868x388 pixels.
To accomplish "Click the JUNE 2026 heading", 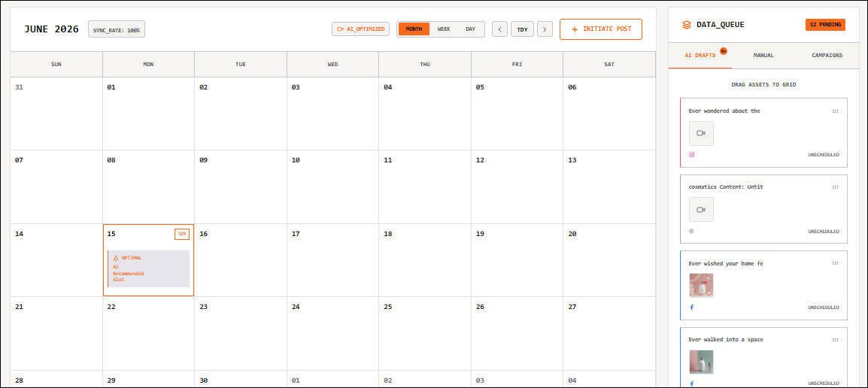I will (x=51, y=29).
